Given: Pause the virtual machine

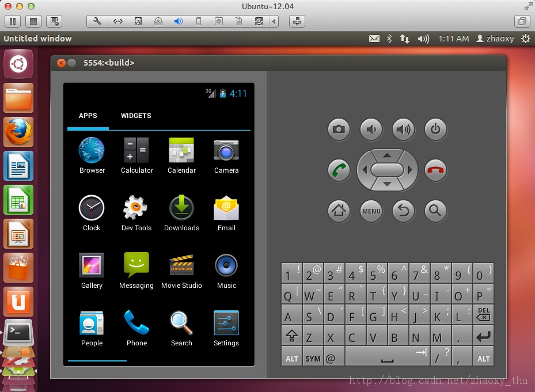Looking at the screenshot, I should coord(13,21).
